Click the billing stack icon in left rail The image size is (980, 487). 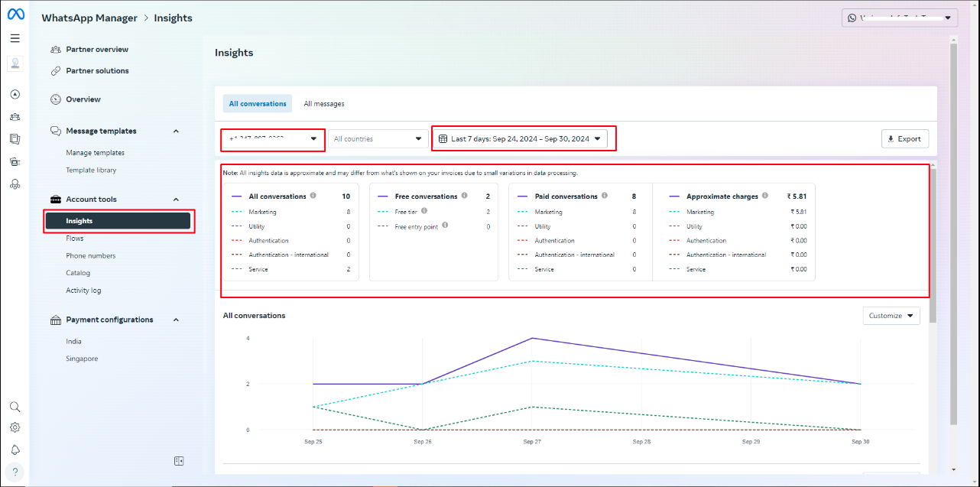coord(15,161)
